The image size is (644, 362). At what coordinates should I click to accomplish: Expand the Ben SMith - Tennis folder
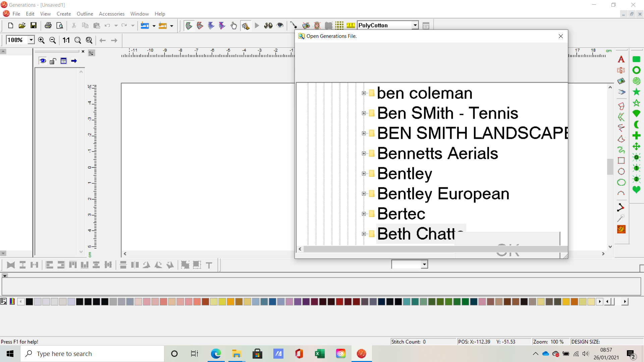(x=364, y=113)
